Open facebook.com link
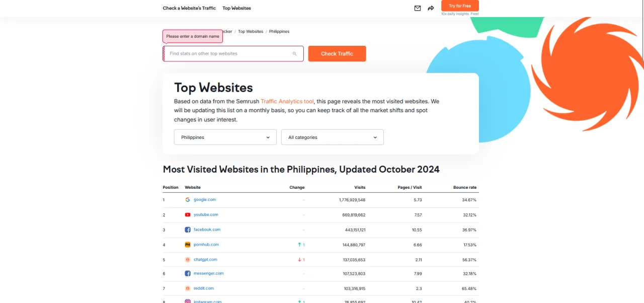This screenshot has height=303, width=644. (x=207, y=230)
